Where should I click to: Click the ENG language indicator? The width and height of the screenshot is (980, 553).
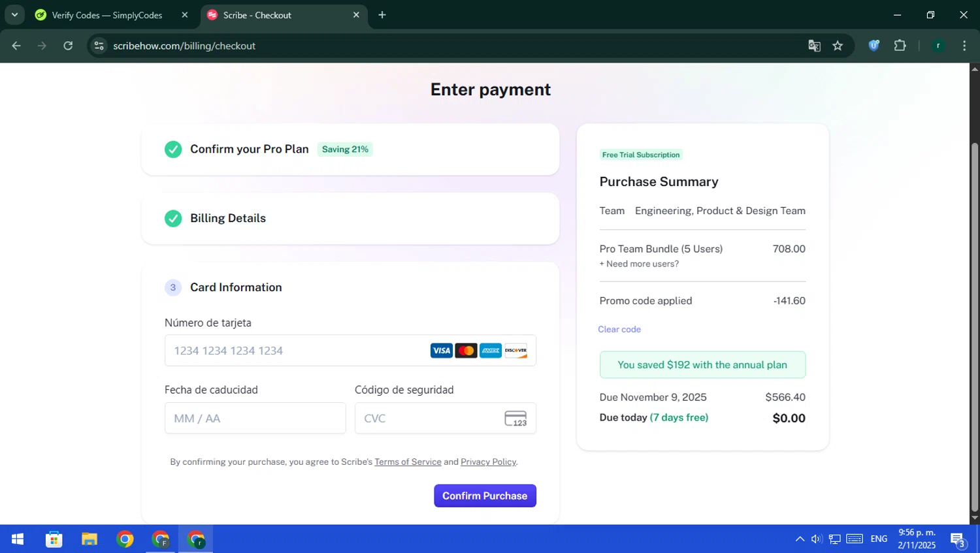pos(879,539)
